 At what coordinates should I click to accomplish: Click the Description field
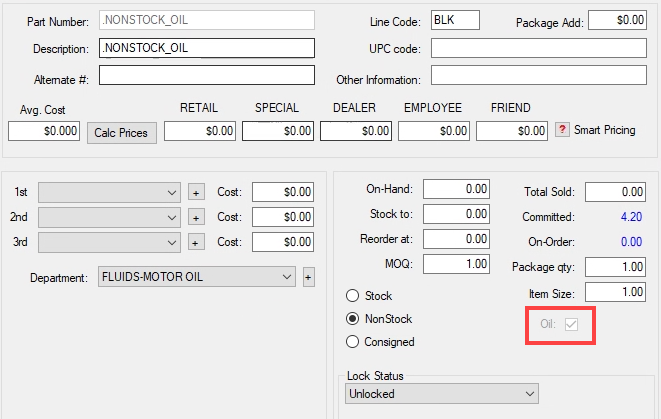click(x=207, y=48)
